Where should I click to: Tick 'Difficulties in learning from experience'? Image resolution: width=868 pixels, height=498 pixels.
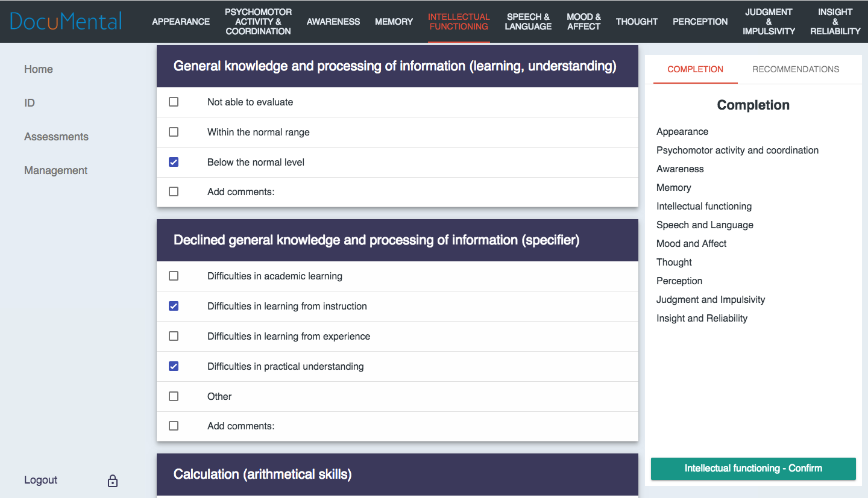[x=174, y=336]
